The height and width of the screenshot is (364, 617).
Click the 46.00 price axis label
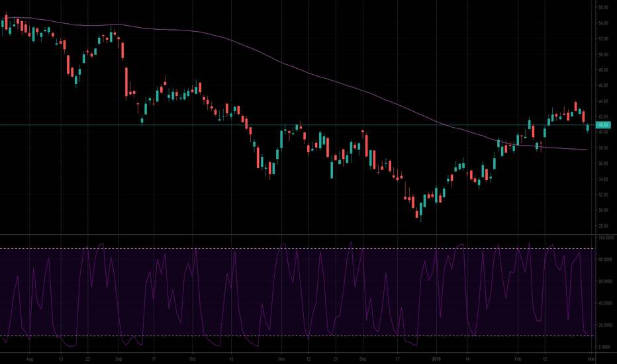point(603,85)
